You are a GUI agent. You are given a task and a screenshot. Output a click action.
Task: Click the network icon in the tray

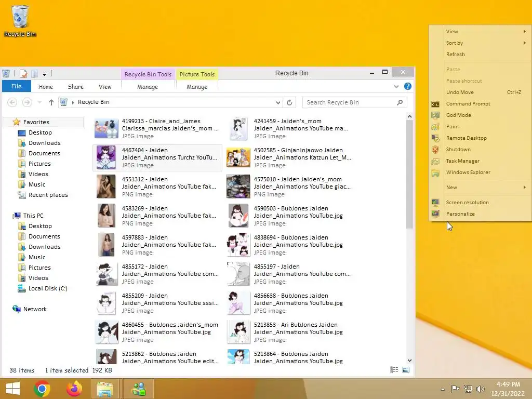468,389
